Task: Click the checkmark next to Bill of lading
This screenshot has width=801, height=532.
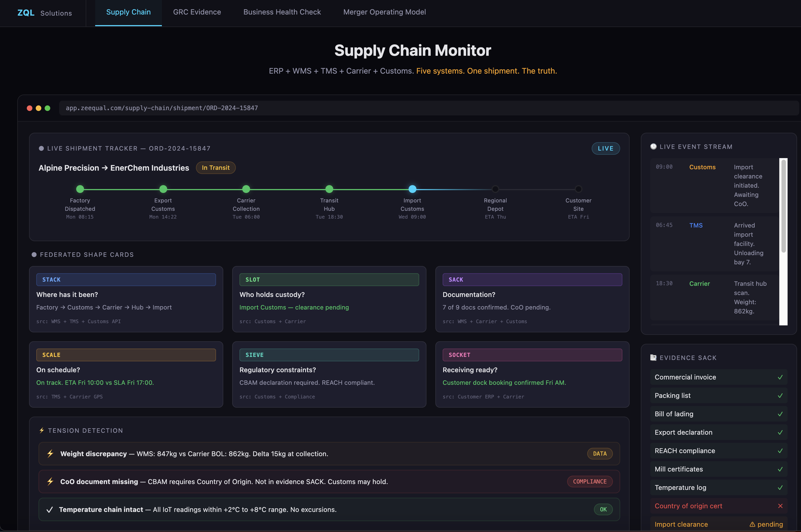Action: (780, 414)
